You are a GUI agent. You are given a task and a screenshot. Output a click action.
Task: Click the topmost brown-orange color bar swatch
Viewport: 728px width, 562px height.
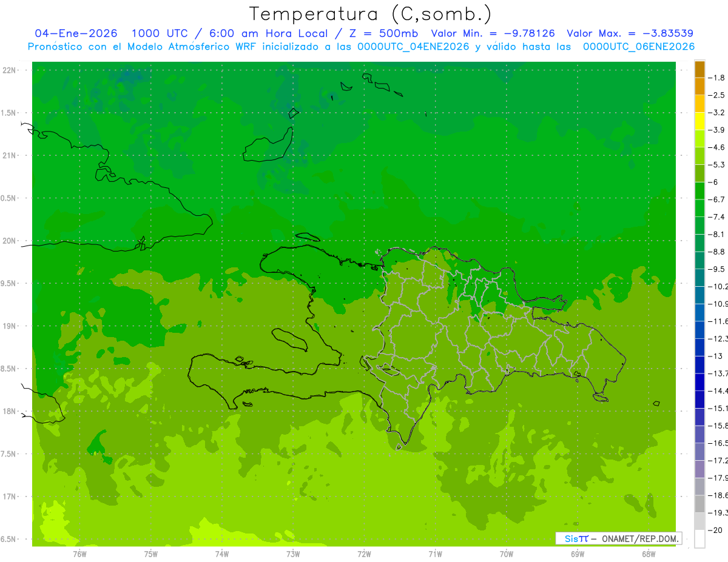pyautogui.click(x=699, y=69)
